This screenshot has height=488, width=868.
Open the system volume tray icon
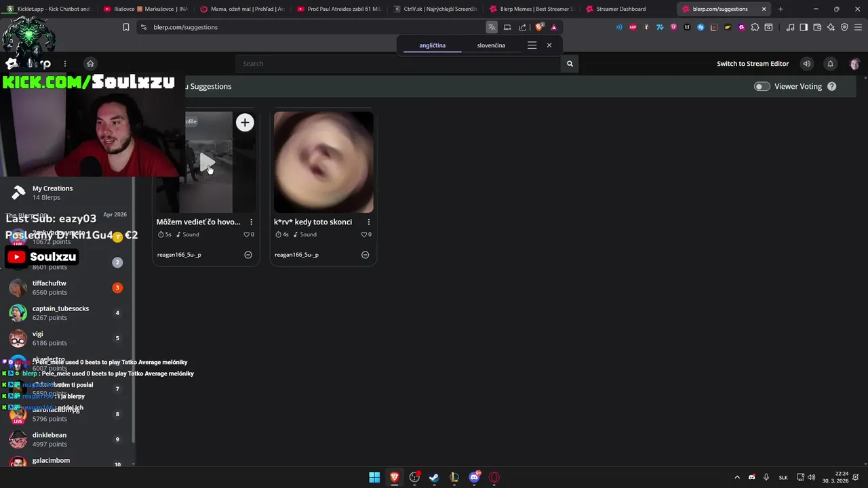[x=811, y=477]
